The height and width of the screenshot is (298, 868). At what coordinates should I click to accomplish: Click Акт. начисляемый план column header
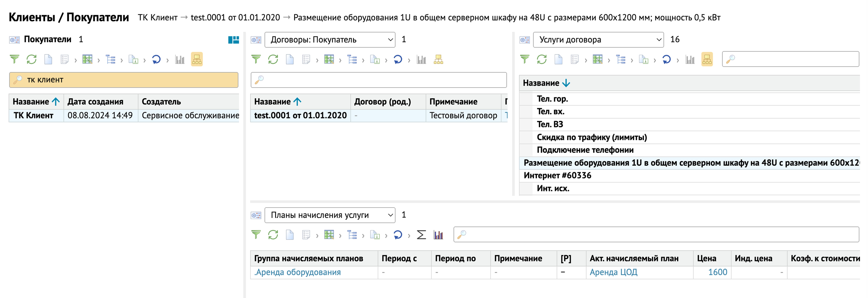(x=639, y=259)
